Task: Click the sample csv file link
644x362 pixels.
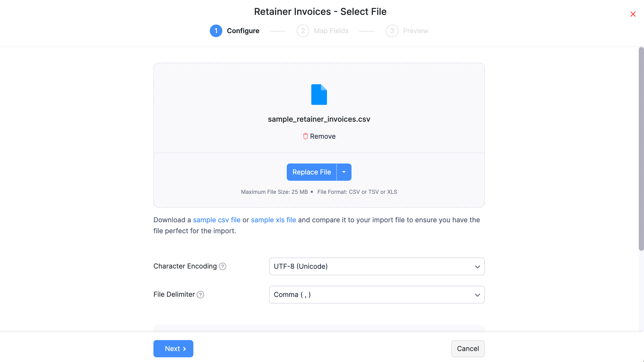Action: coord(216,220)
